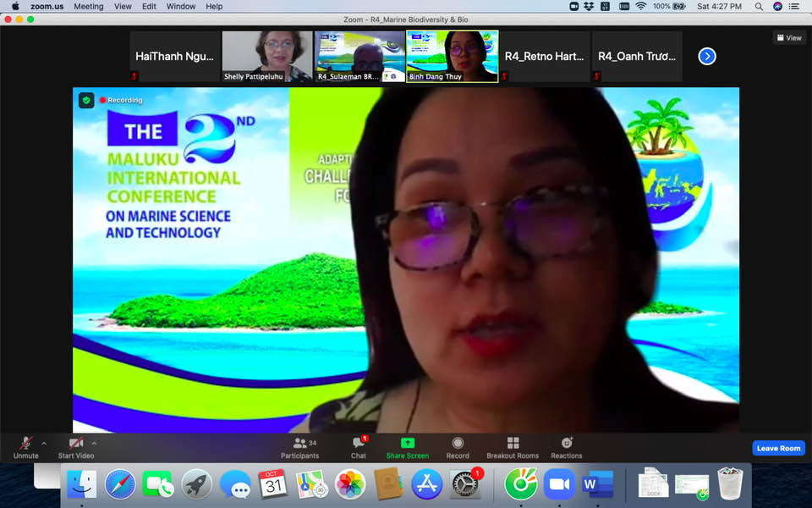Image resolution: width=812 pixels, height=508 pixels.
Task: Open the Meeting menu in menu bar
Action: point(89,6)
